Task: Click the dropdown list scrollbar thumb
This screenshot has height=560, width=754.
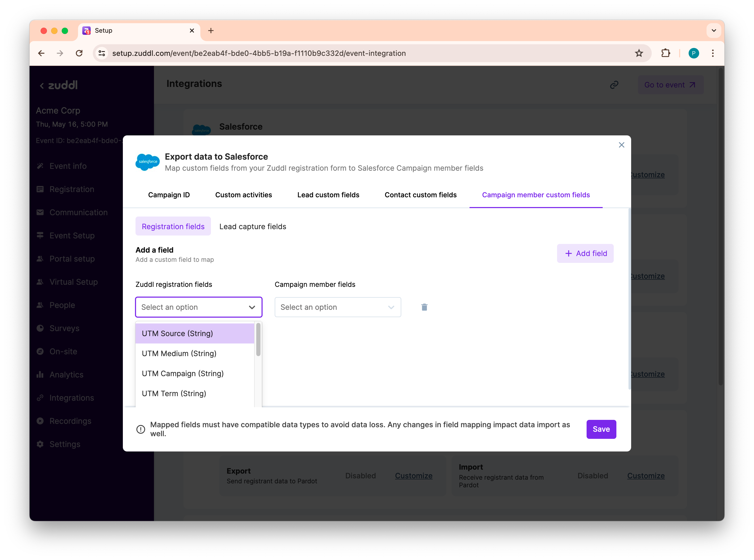Action: click(x=258, y=340)
